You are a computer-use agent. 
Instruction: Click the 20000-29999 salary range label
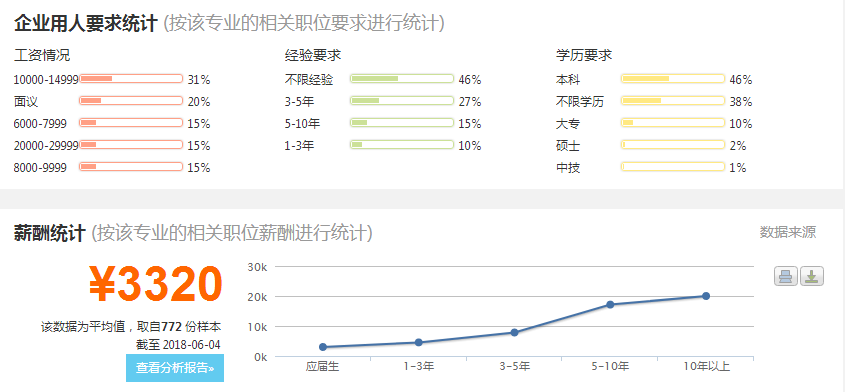click(x=46, y=146)
